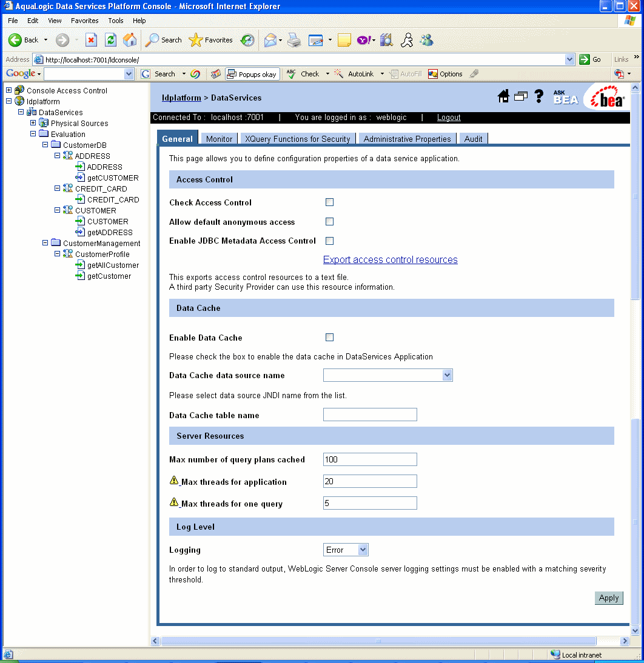
Task: Click the Refresh page icon
Action: 111,40
